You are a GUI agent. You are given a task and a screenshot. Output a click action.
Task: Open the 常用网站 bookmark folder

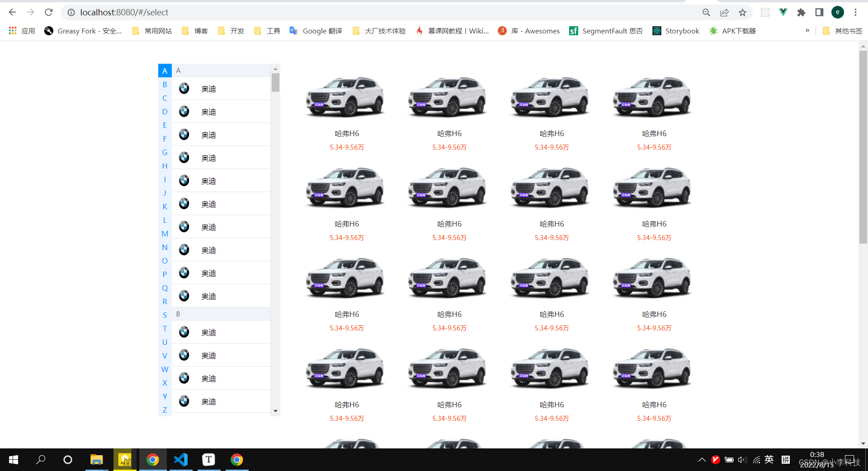152,31
